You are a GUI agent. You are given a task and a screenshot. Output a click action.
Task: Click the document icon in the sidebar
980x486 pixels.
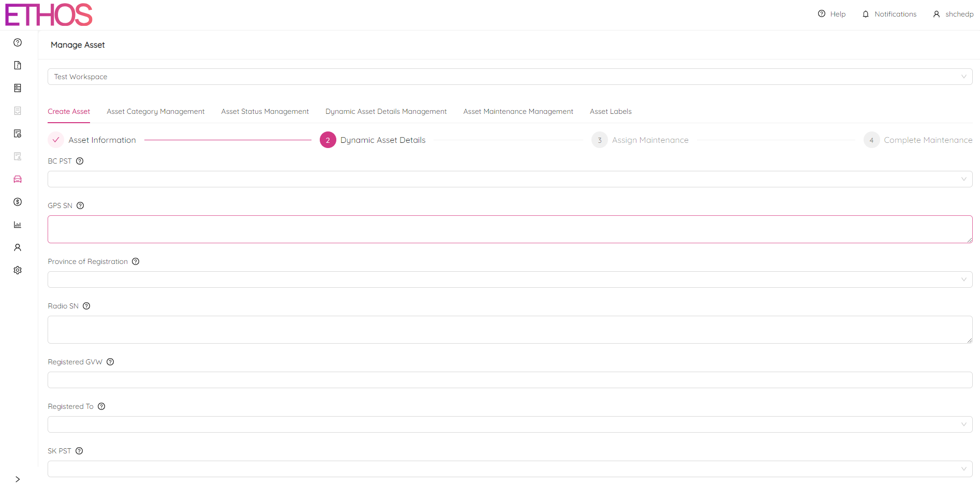tap(18, 65)
